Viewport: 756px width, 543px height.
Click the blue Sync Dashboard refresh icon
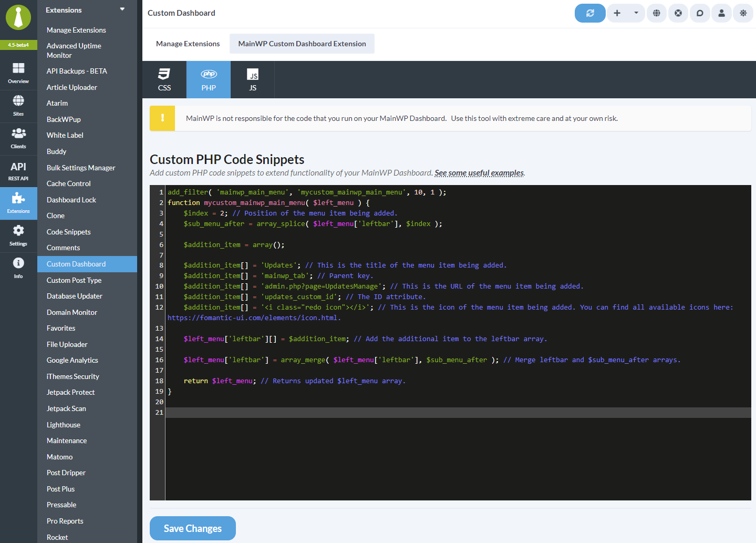click(589, 13)
